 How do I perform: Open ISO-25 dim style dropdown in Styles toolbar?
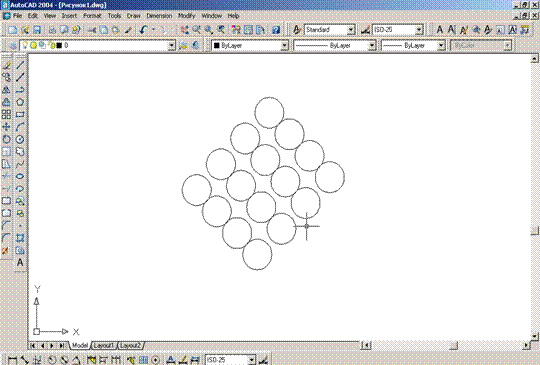point(419,30)
